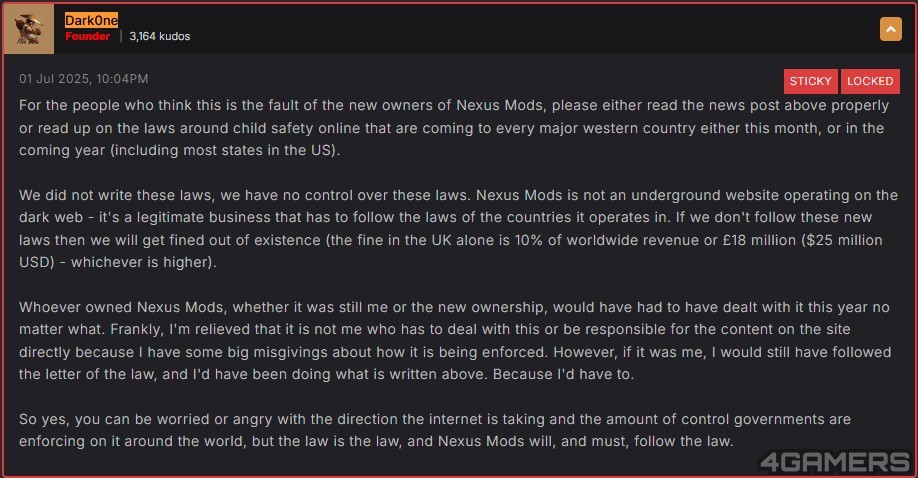
Task: Open the 01 Jul 2025 timestamp permalink
Action: 84,78
